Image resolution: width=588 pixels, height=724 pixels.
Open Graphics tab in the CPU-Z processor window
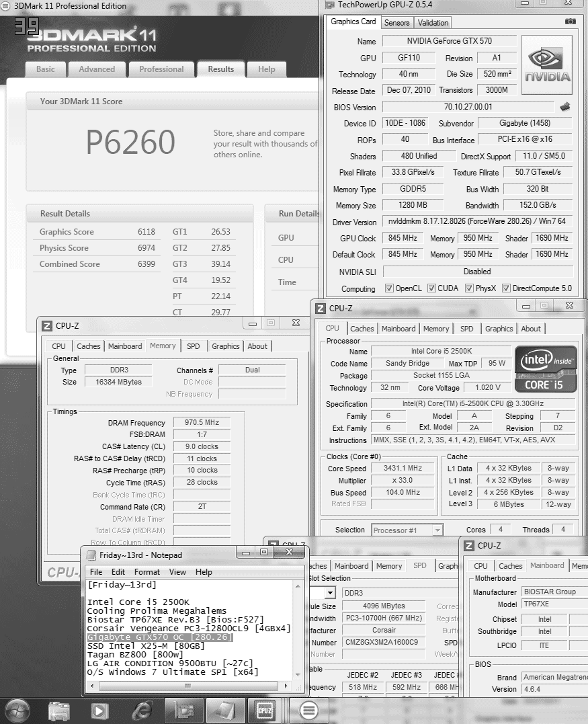tap(499, 329)
